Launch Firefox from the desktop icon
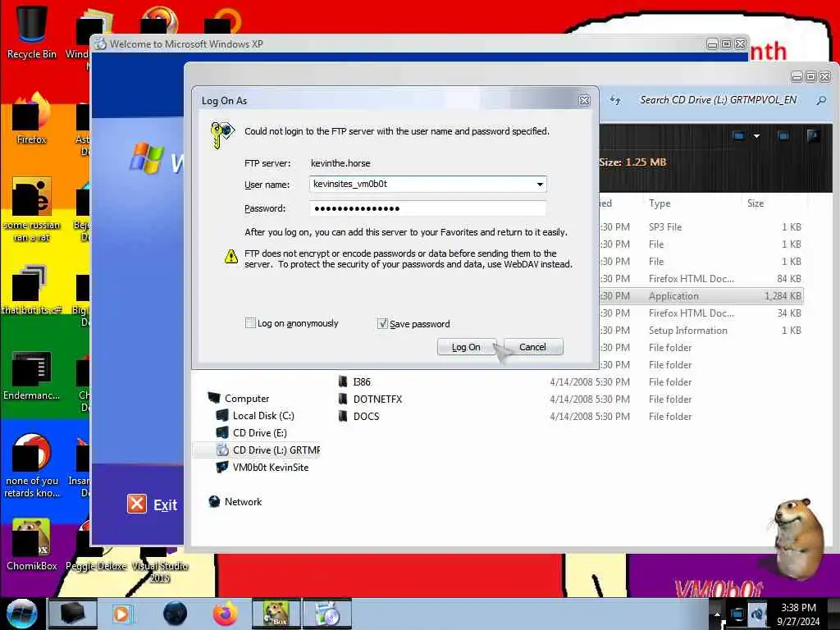The height and width of the screenshot is (630, 840). 32,118
